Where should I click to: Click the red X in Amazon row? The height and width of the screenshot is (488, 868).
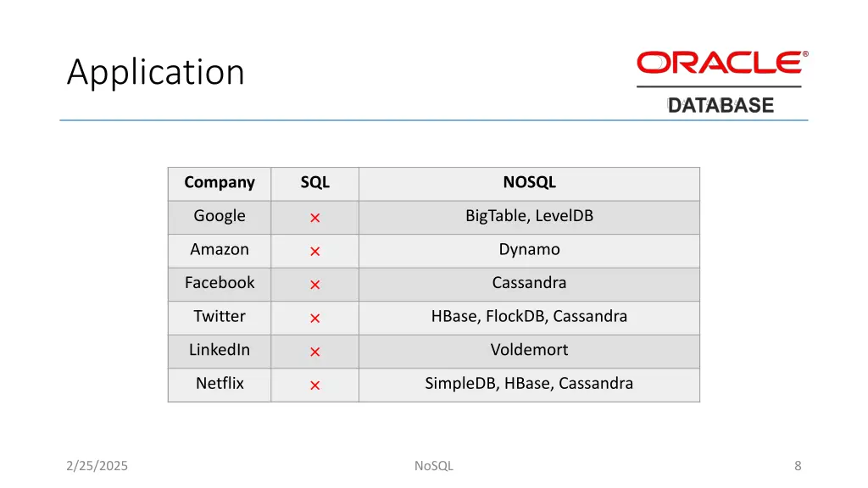click(x=315, y=251)
